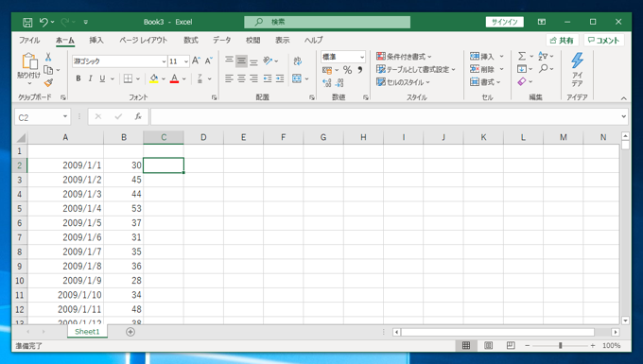Open the number format dropdown
643x364 pixels.
(361, 57)
